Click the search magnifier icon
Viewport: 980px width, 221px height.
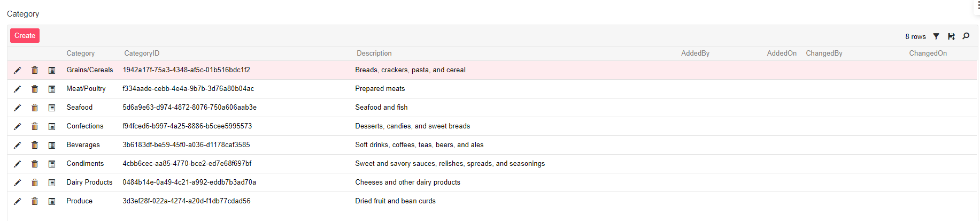[x=966, y=36]
